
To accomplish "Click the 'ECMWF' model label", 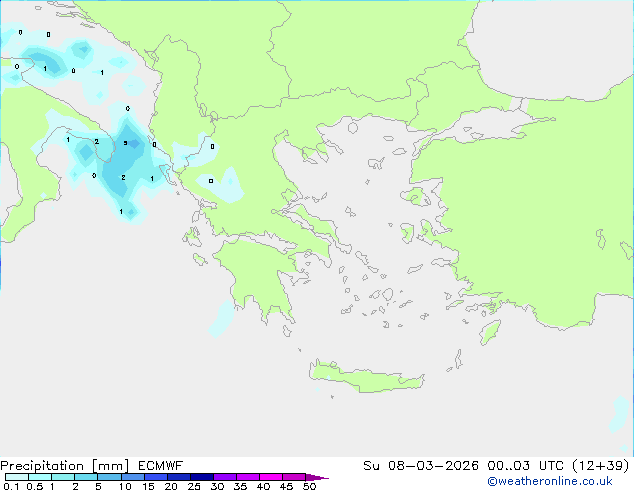I will (x=161, y=466).
